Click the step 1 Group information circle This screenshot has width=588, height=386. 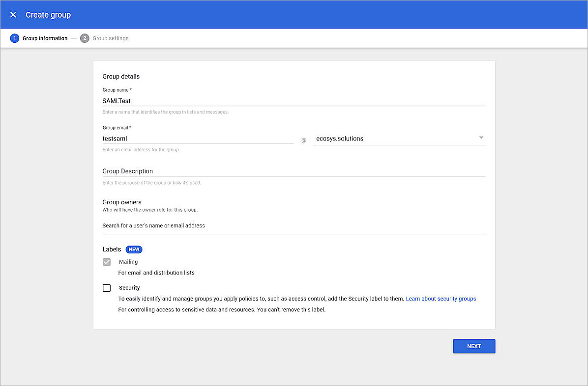click(x=14, y=38)
